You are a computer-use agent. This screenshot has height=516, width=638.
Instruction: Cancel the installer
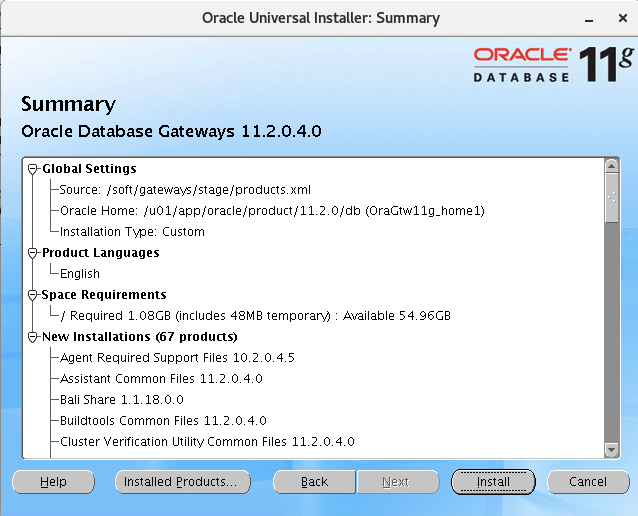588,482
